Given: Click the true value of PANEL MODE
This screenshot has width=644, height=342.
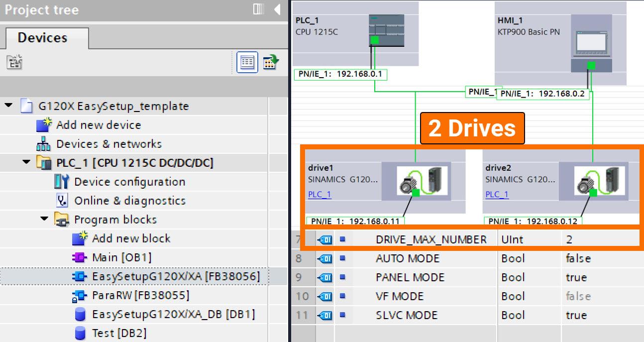Looking at the screenshot, I should tap(576, 277).
